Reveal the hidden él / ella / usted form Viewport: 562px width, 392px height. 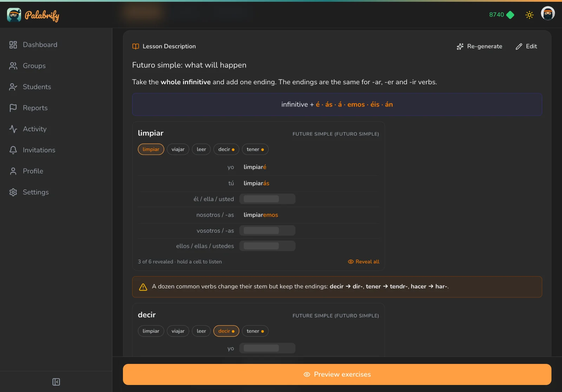click(267, 199)
